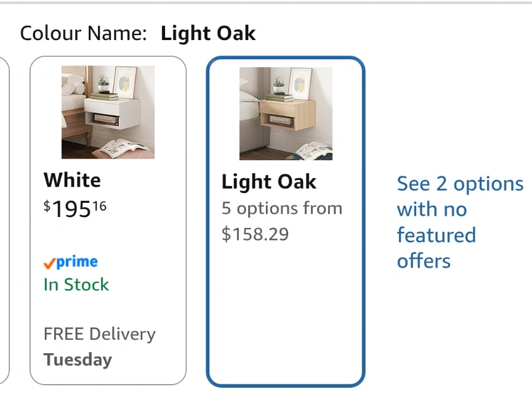The width and height of the screenshot is (532, 397).
Task: Click the "Colour Name:" label
Action: (x=83, y=33)
